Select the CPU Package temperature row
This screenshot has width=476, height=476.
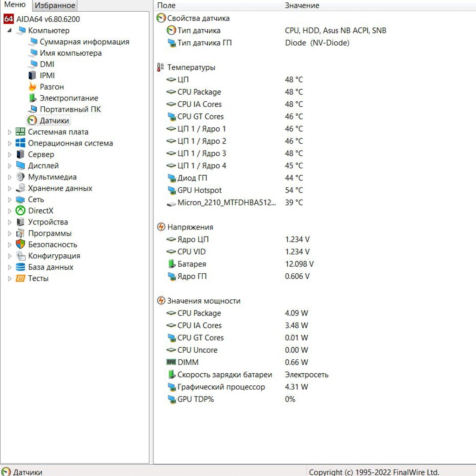[315, 92]
